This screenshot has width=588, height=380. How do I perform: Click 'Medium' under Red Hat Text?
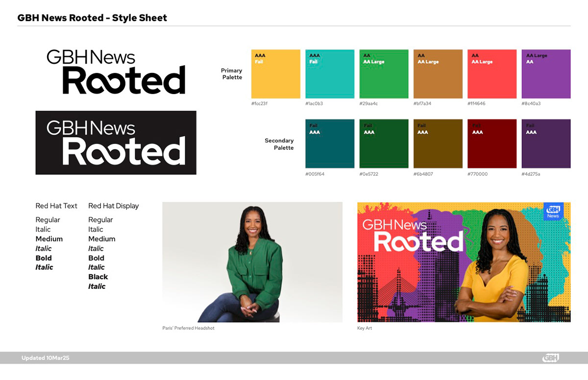49,239
